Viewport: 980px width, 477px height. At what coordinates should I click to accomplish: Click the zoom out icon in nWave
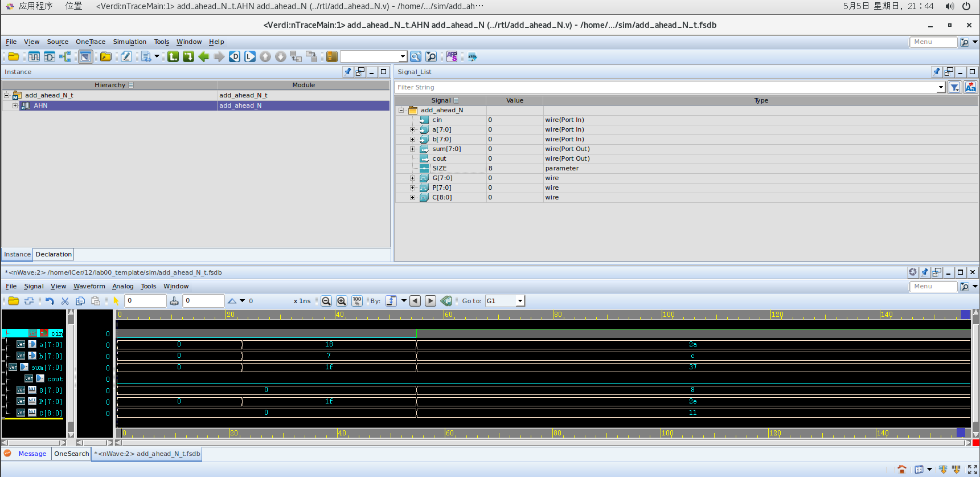[326, 301]
